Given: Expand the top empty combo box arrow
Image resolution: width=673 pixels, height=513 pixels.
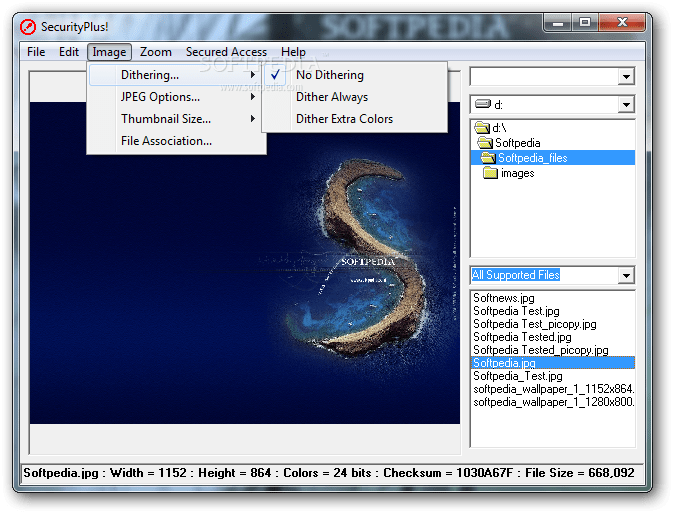Looking at the screenshot, I should tap(626, 77).
